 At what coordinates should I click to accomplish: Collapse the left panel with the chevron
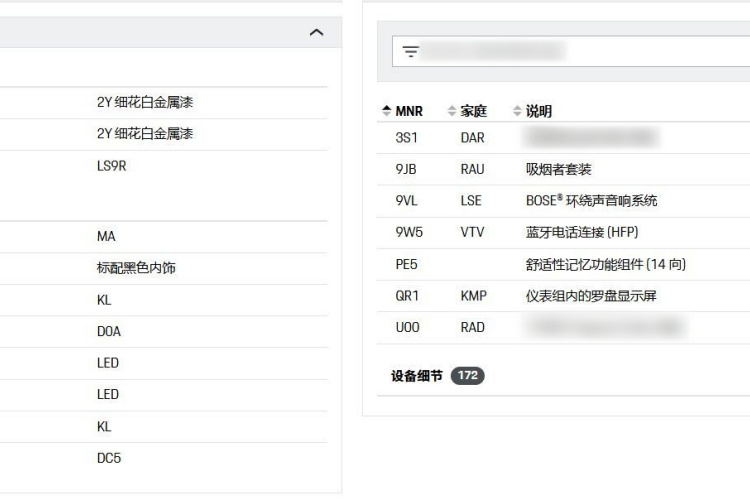coord(316,33)
